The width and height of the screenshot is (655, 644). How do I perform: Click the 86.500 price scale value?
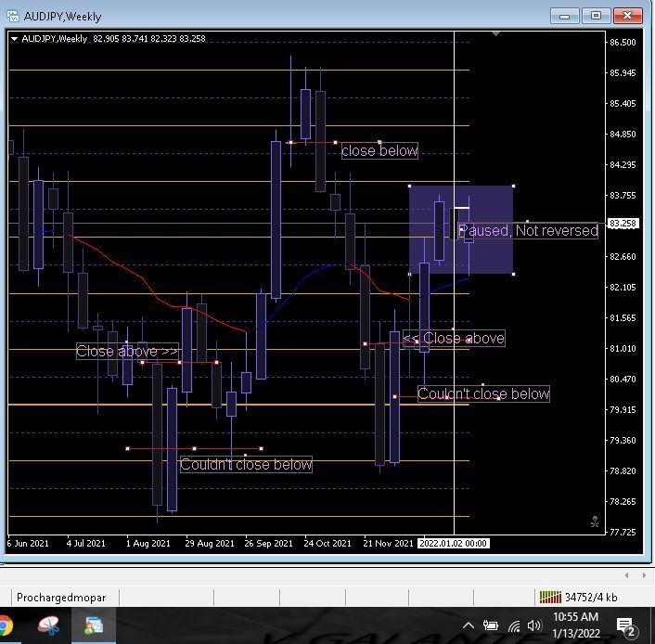pyautogui.click(x=623, y=42)
